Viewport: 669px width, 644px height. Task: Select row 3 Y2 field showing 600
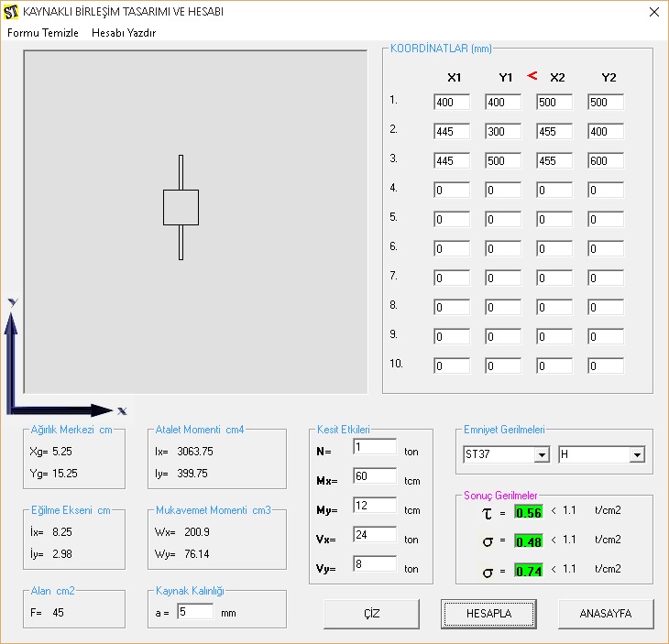point(606,161)
